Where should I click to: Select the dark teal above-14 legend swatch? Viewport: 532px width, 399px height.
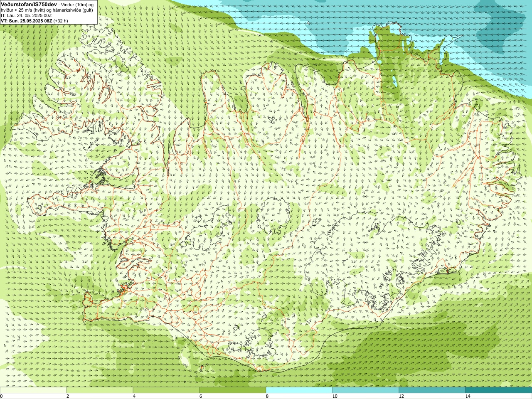click(x=499, y=390)
